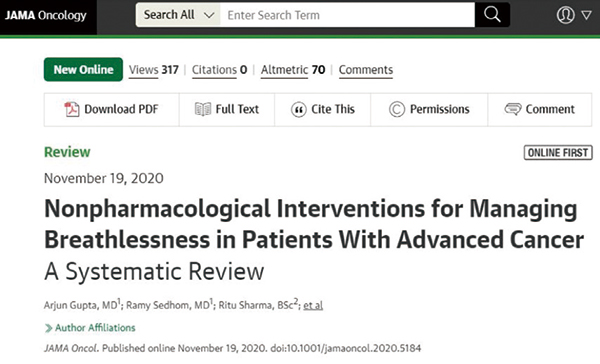Click the quotation mark Cite This icon
600x364 pixels.
pos(298,109)
